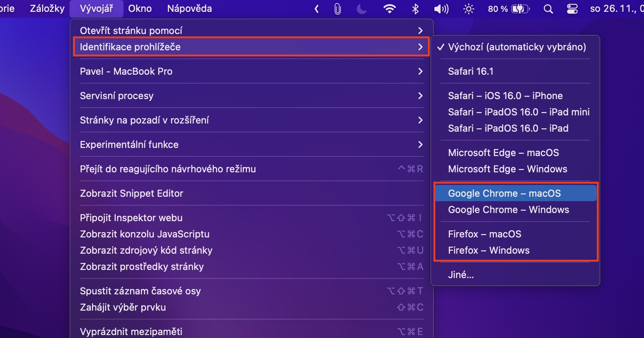Screen dimensions: 644x338
Task: Select Firefox – macOS user agent
Action: [515, 234]
